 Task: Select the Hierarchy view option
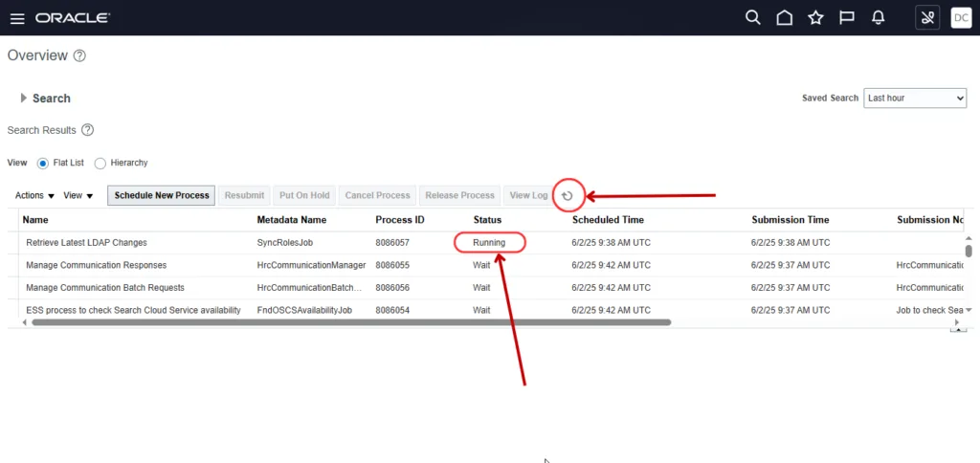(x=100, y=164)
